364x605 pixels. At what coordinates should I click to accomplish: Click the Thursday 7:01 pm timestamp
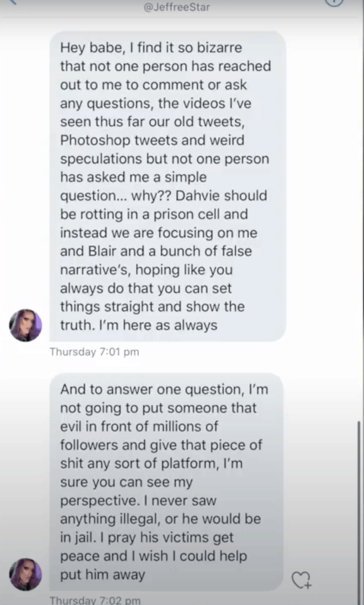(x=94, y=352)
